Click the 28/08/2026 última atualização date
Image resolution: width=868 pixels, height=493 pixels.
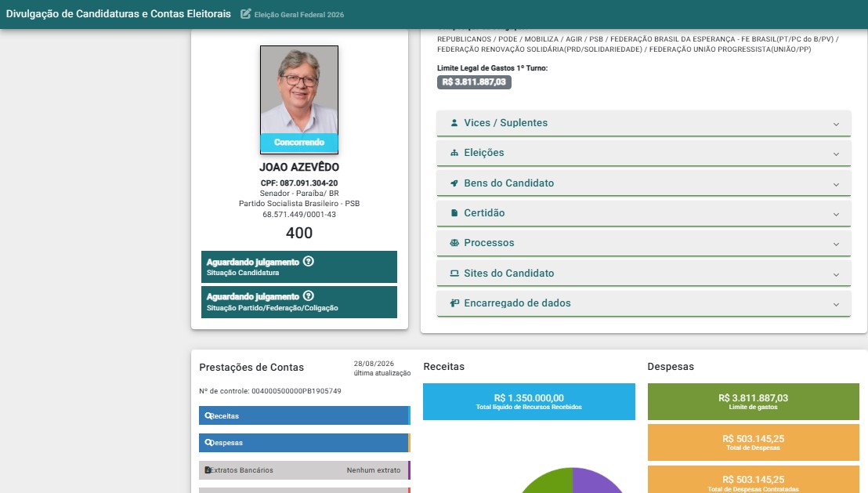click(382, 368)
